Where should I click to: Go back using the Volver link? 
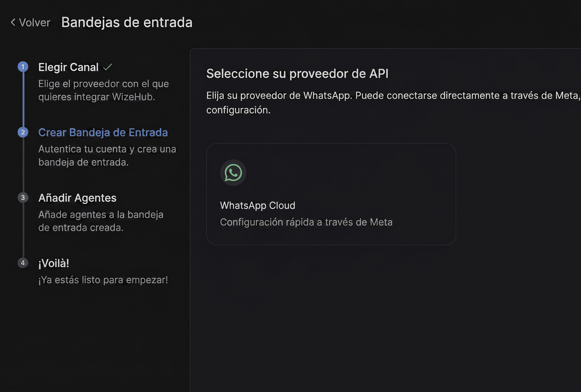pos(35,23)
